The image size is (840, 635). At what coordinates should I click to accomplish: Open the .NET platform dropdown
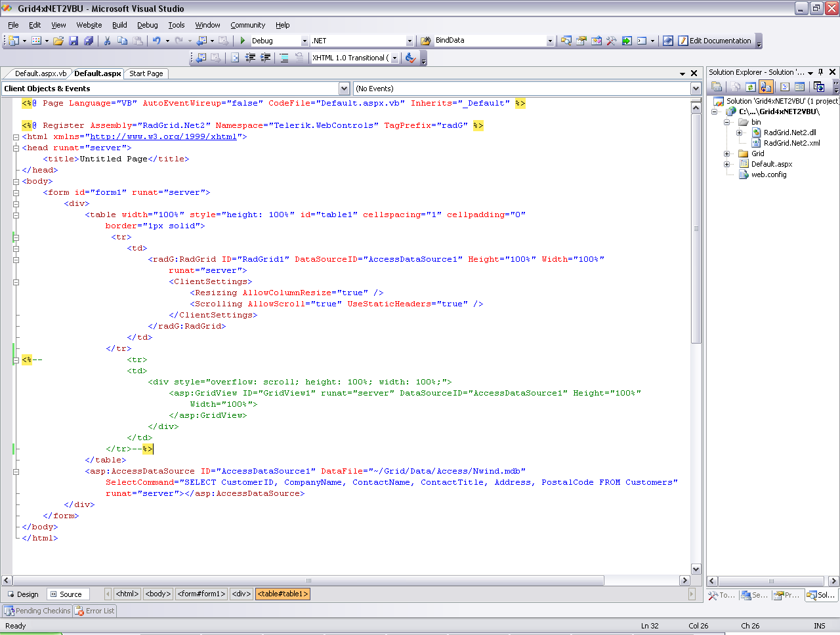(x=409, y=41)
